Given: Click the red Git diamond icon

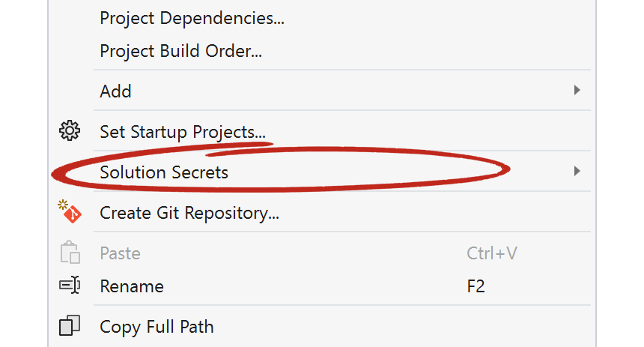Looking at the screenshot, I should tap(73, 214).
